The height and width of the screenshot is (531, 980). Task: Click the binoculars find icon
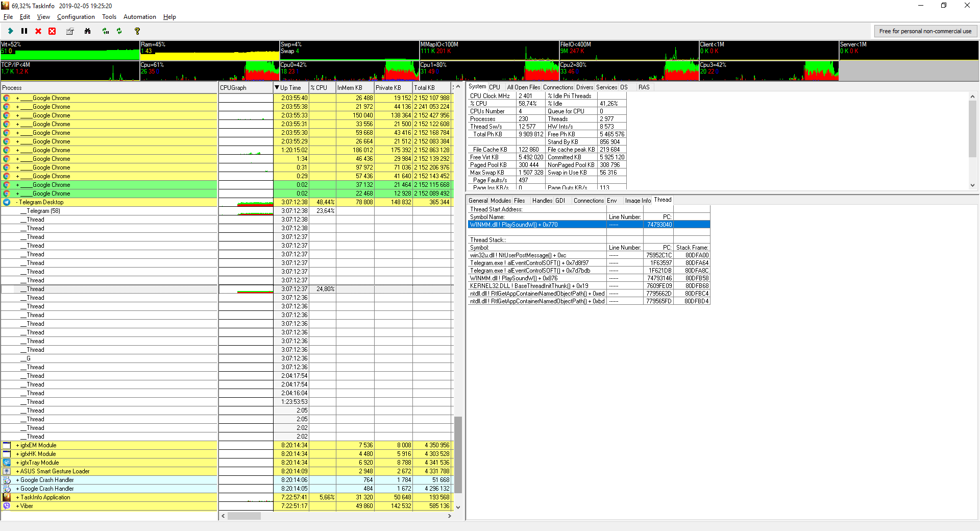tap(88, 31)
